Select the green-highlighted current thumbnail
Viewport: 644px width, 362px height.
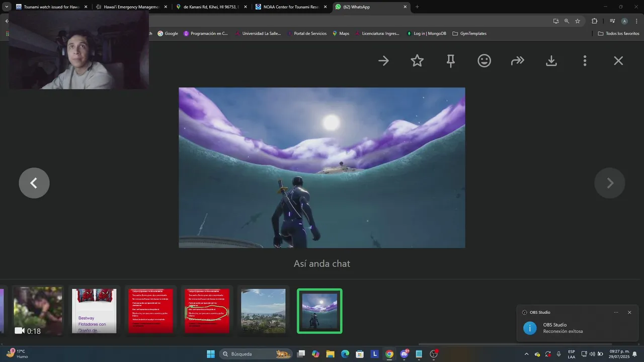coord(319,311)
